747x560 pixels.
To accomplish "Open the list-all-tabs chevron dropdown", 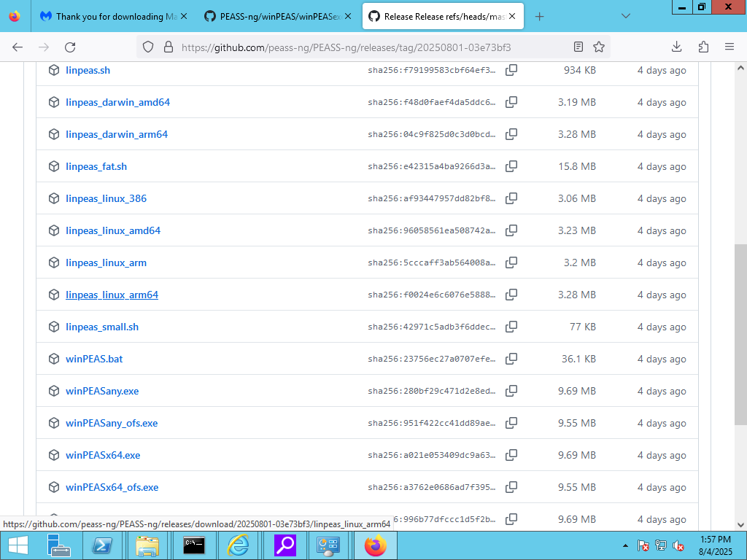I will 626,15.
